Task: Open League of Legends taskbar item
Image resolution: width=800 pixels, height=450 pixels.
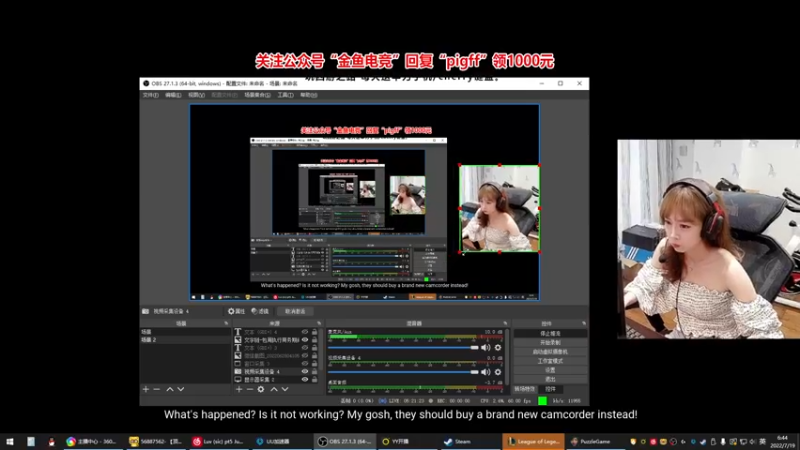Action: pos(534,442)
